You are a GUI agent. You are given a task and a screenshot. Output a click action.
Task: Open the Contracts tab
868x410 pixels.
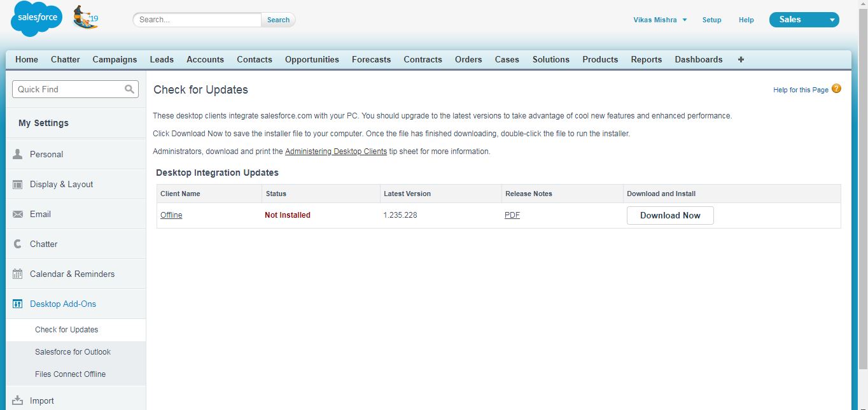[x=423, y=59]
